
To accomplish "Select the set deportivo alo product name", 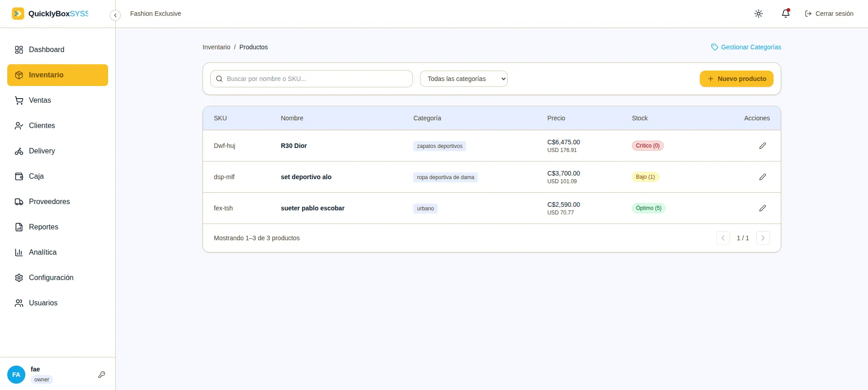I will coord(306,177).
